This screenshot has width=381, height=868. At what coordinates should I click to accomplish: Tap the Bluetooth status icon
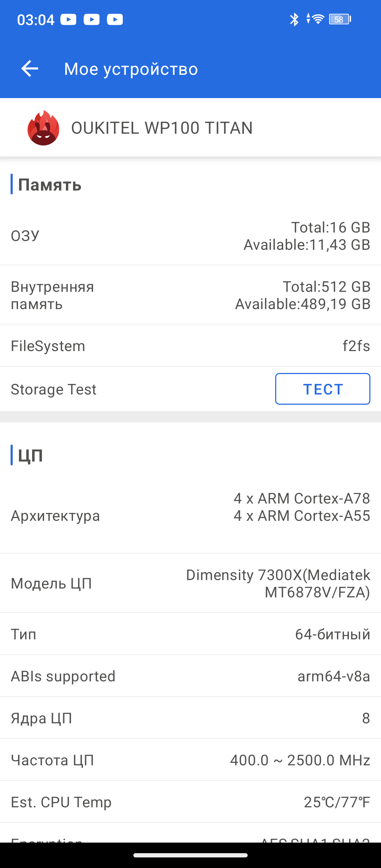[294, 19]
